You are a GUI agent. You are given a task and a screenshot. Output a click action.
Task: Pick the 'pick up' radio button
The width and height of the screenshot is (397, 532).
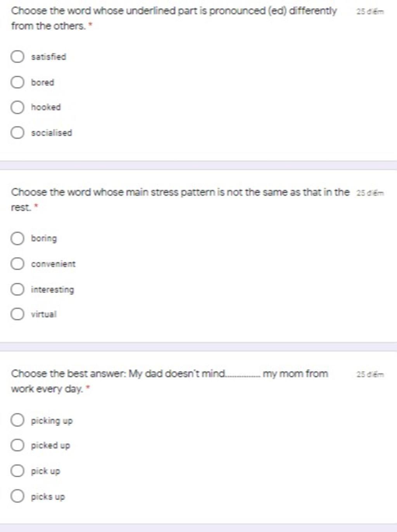pyautogui.click(x=17, y=471)
